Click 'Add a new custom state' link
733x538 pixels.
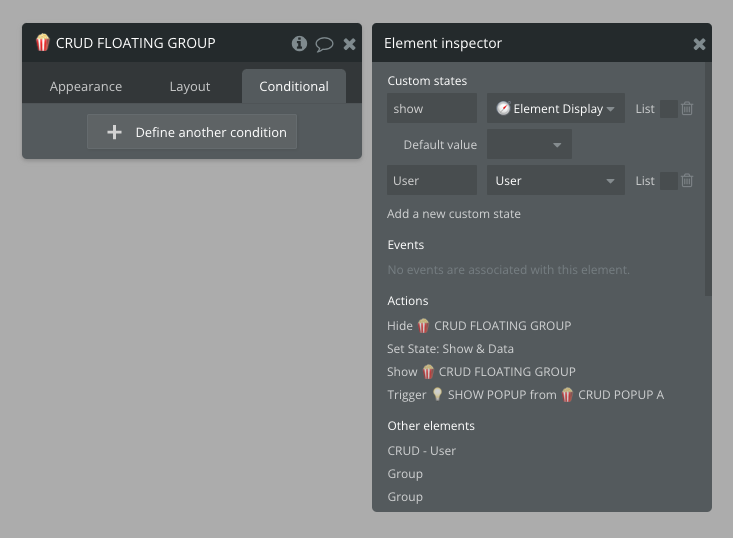point(454,213)
